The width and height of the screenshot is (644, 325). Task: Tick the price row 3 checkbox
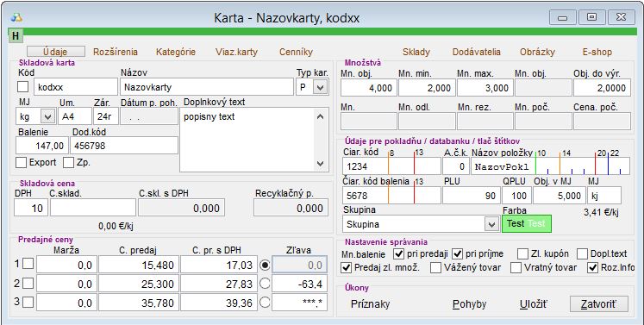click(x=28, y=302)
